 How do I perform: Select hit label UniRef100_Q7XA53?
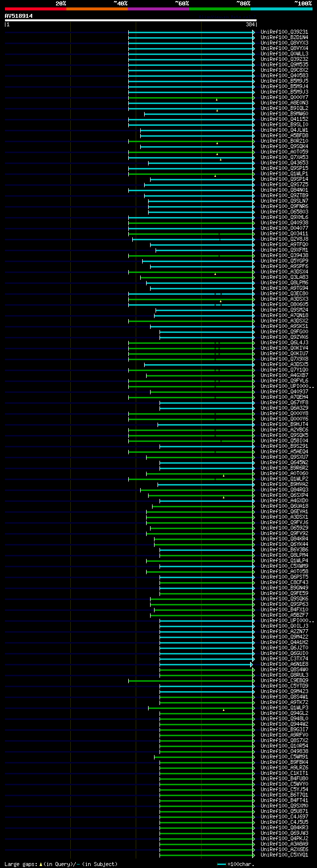[284, 158]
